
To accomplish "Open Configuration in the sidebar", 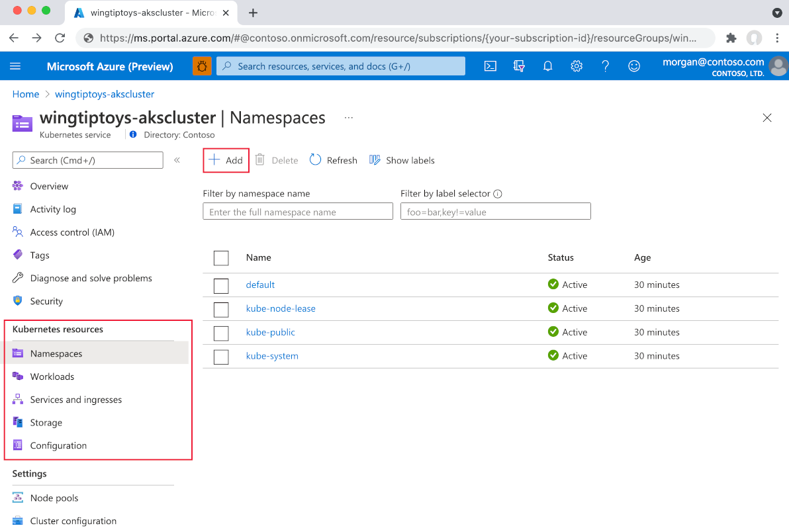I will point(58,445).
